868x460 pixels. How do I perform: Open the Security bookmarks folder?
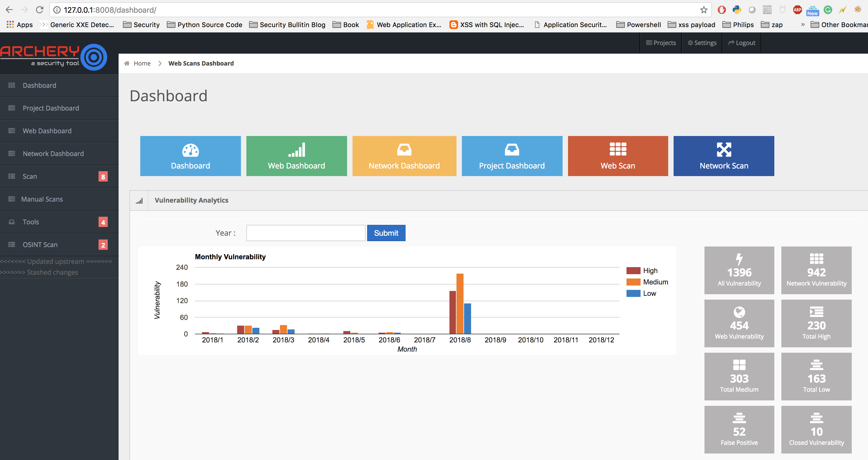coord(141,25)
